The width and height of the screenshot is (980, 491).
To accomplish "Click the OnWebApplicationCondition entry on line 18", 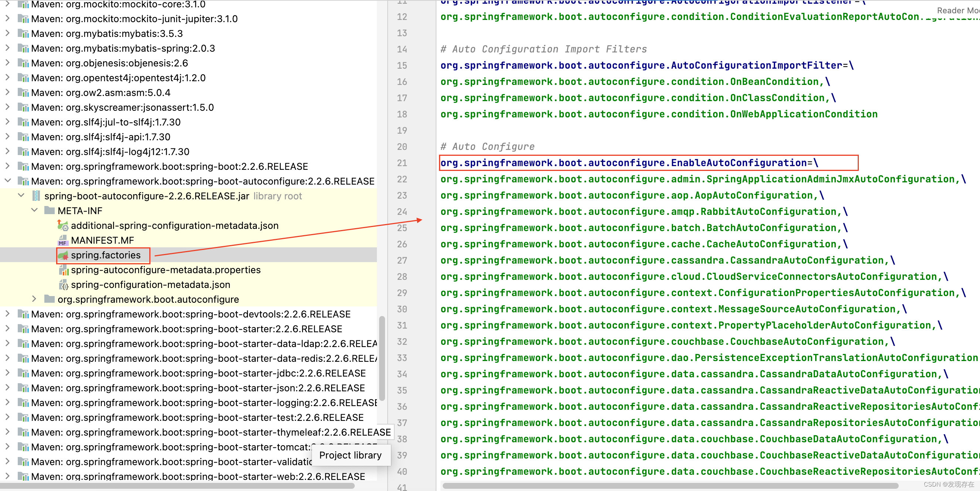I will pos(659,114).
